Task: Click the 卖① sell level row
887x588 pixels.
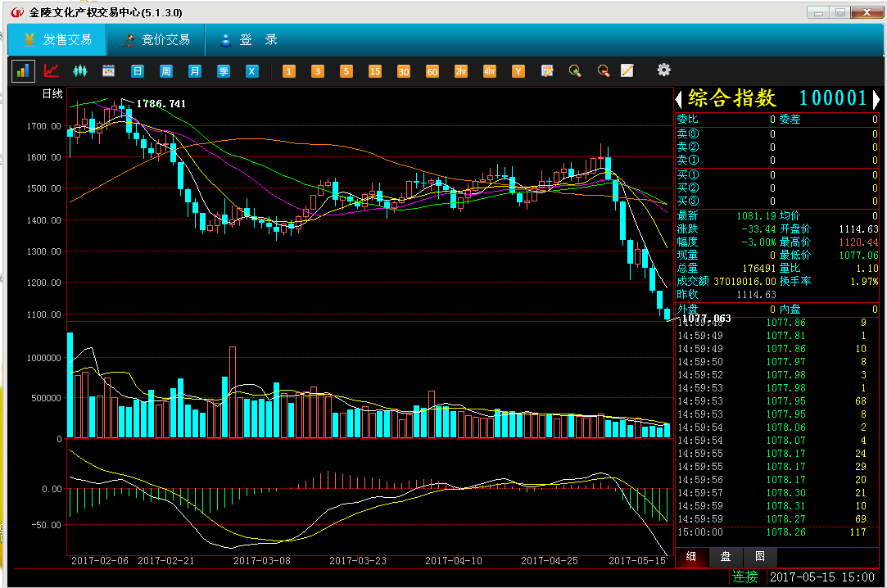Action: tap(777, 160)
